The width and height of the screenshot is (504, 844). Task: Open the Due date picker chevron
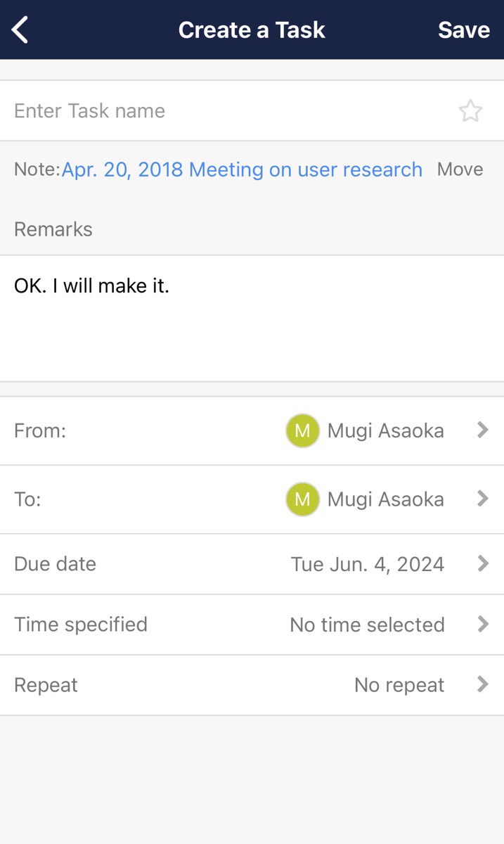tap(484, 563)
